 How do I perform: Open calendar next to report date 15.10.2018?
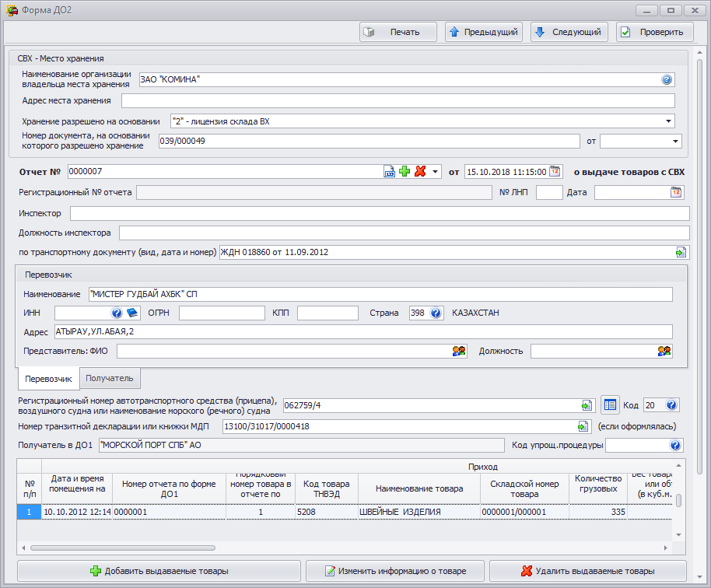(x=555, y=171)
